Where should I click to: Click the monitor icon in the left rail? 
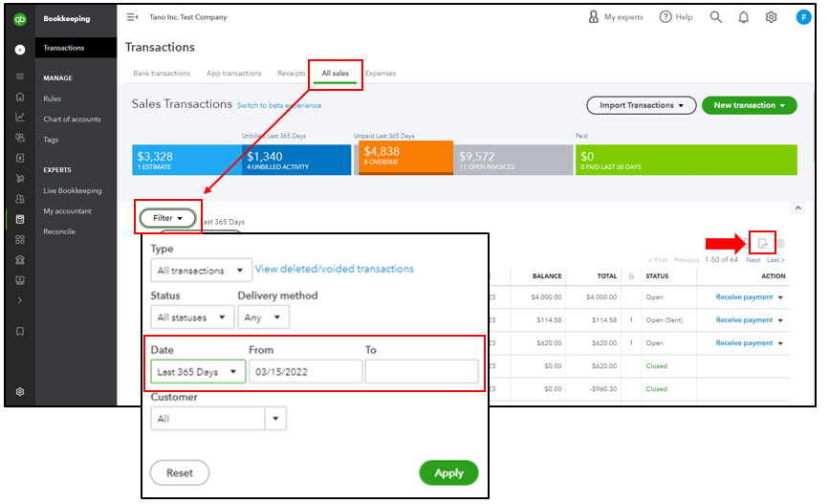20,280
